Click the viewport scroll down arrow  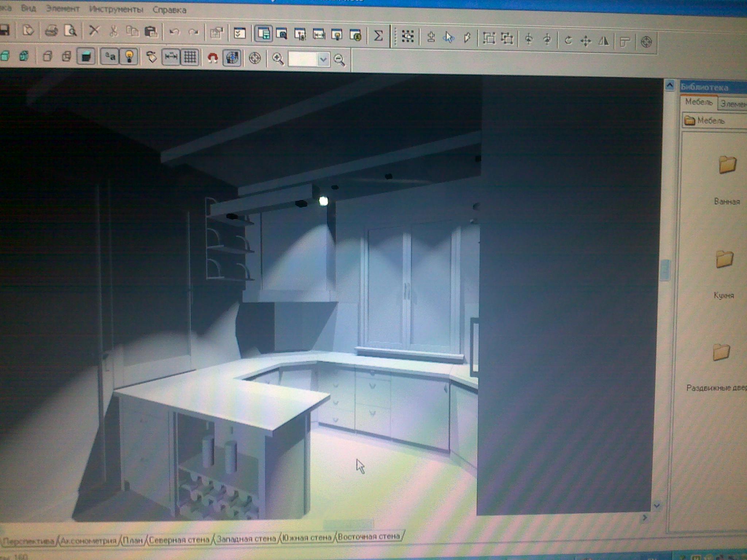pos(657,506)
